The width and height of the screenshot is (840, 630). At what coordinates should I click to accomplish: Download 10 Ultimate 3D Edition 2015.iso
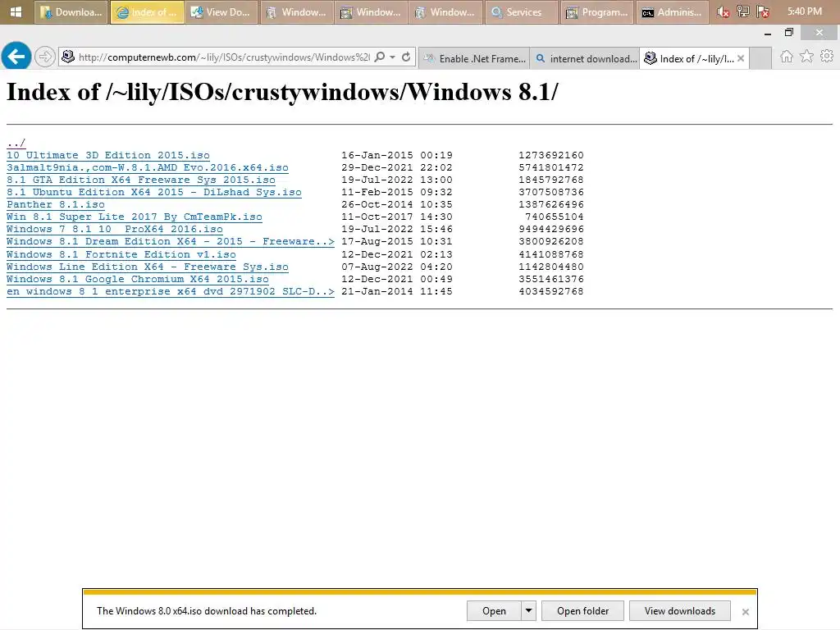tap(108, 155)
